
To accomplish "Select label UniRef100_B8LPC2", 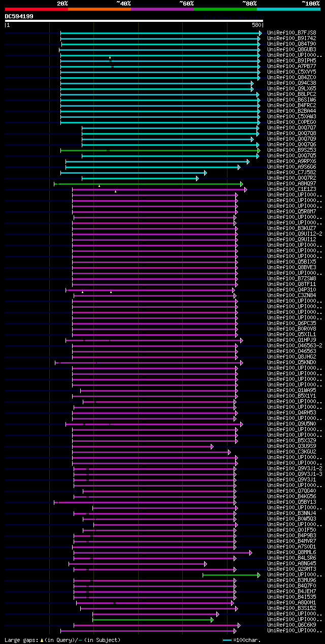I will tap(291, 94).
